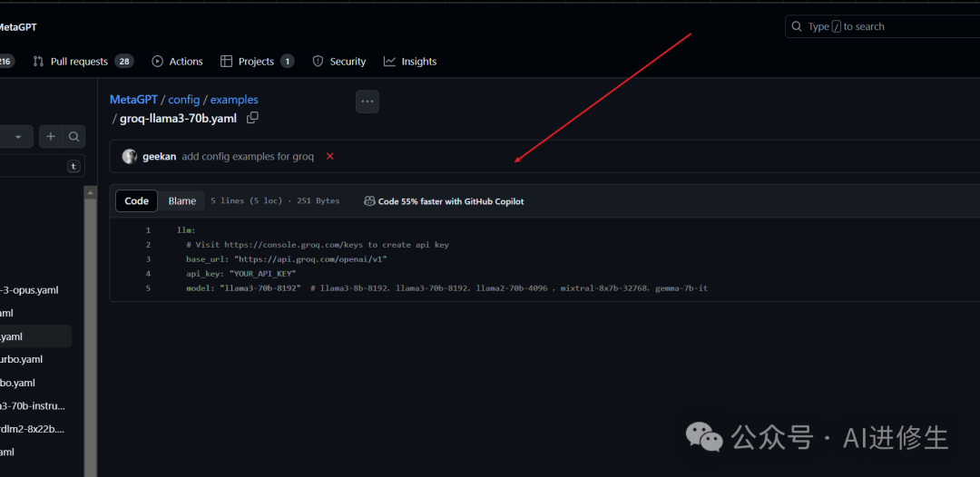Image resolution: width=980 pixels, height=477 pixels.
Task: Click the base_url line of the code
Action: (287, 259)
